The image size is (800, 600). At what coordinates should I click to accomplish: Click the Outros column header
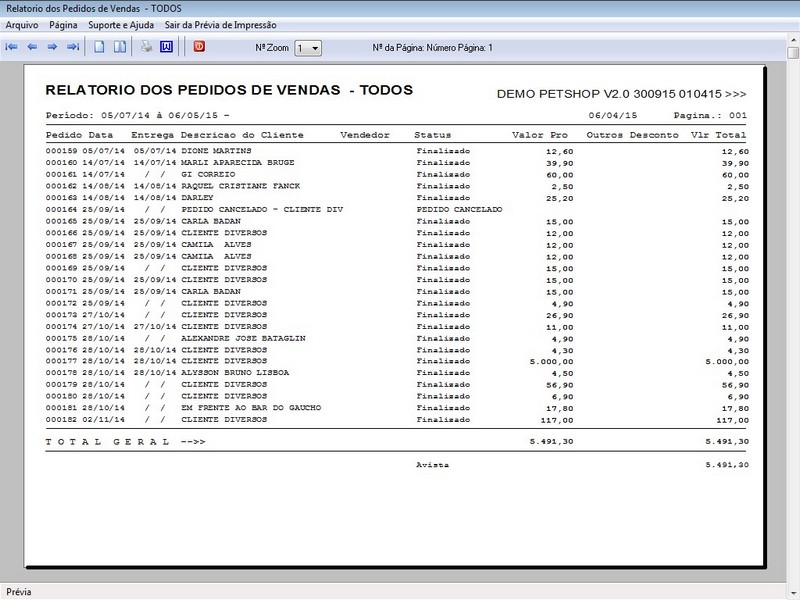point(605,135)
